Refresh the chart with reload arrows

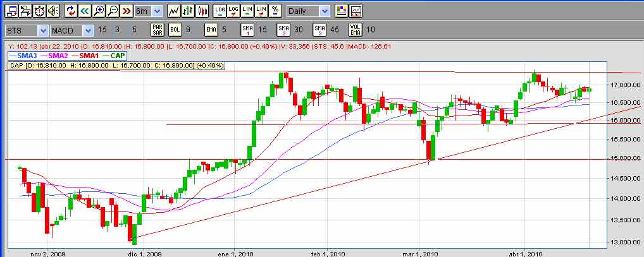(71, 11)
